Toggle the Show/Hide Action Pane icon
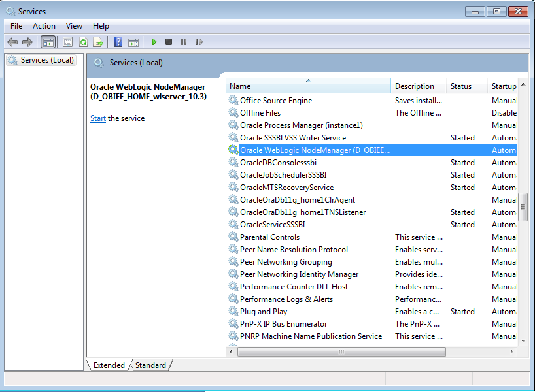This screenshot has height=392, width=535. click(x=133, y=42)
